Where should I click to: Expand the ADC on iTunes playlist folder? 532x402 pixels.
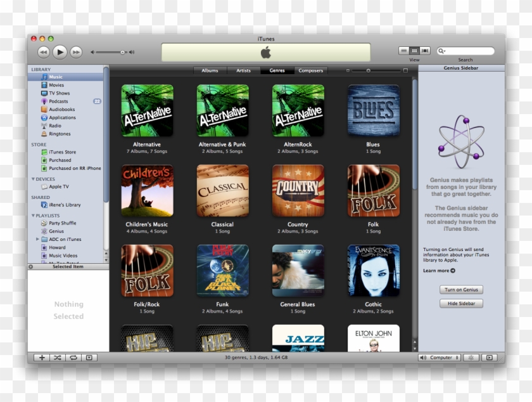point(37,239)
